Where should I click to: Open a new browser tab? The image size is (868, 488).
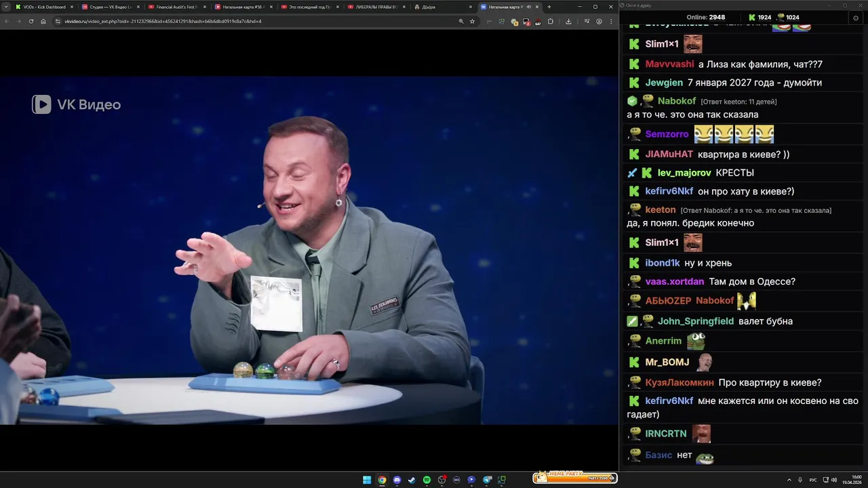[549, 7]
